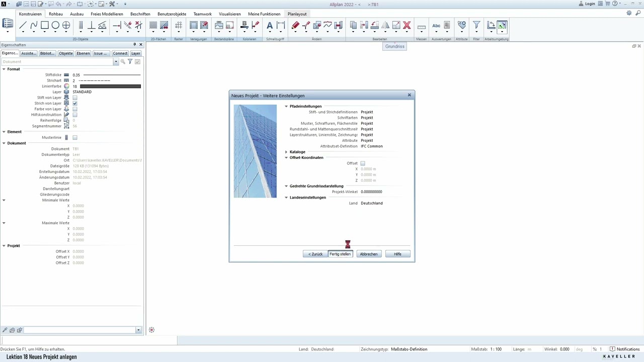
Task: Toggle the Musterlinie checkbox
Action: (75, 137)
